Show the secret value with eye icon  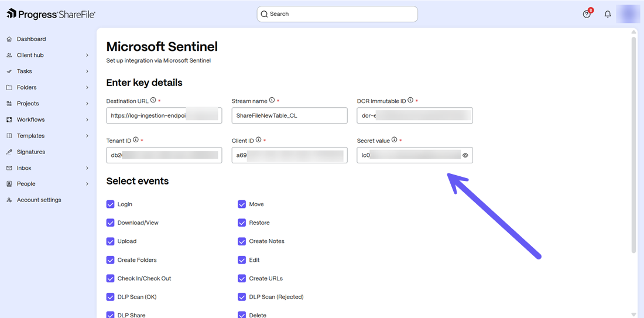click(465, 155)
